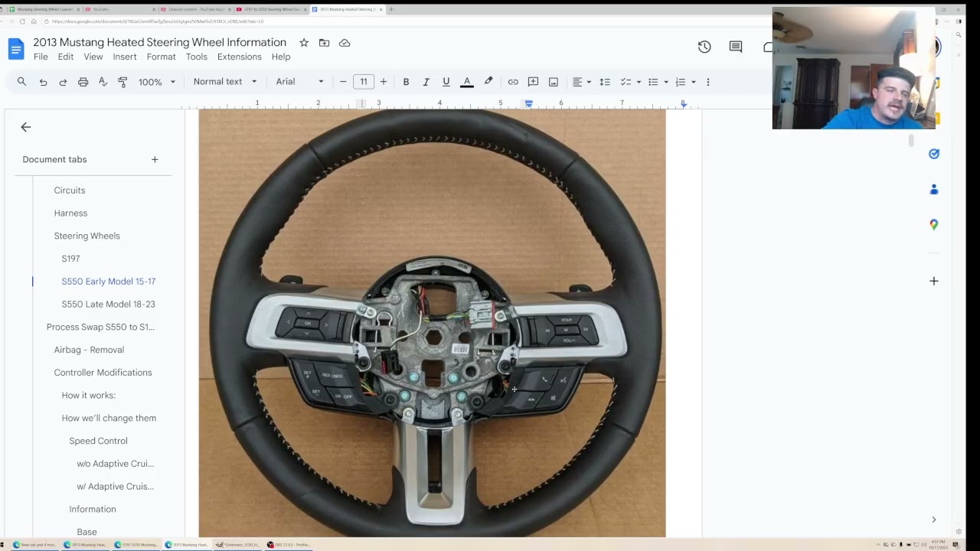Increase the font size
The width and height of the screenshot is (980, 551).
click(384, 82)
